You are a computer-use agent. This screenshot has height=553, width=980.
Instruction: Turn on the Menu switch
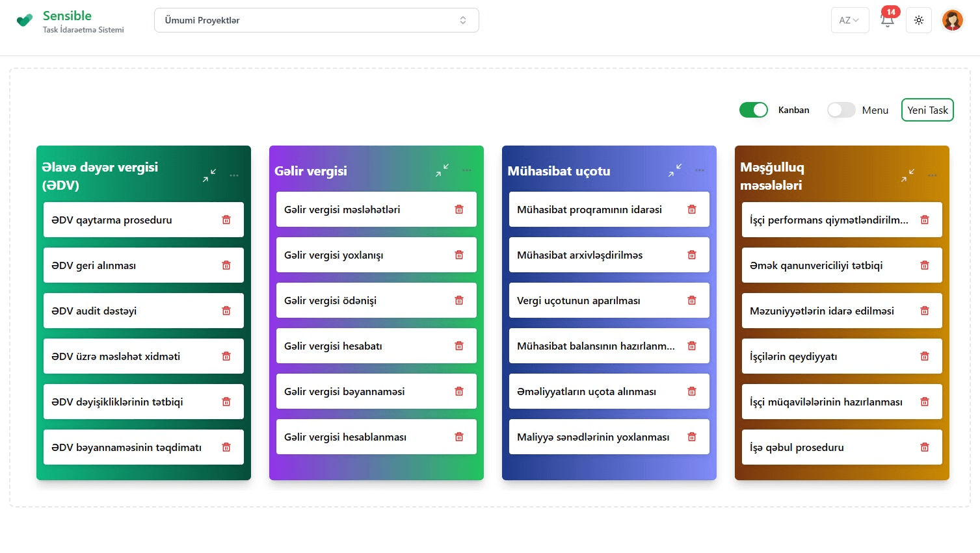[x=841, y=110]
